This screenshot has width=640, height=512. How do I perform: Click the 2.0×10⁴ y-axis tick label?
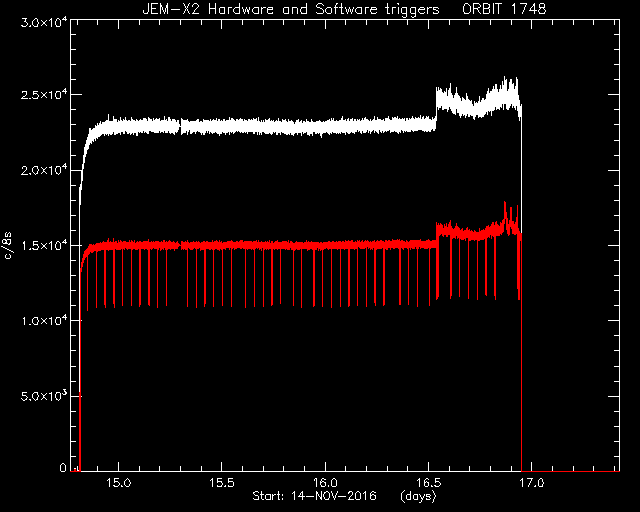44,170
